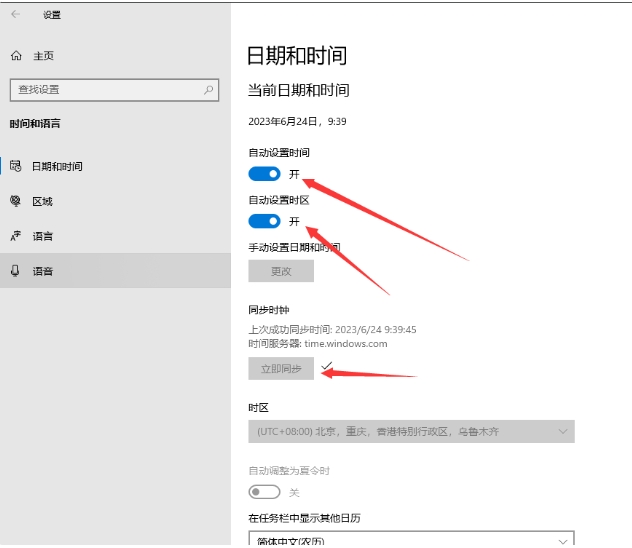Switch to the 语言 sidebar section

click(x=42, y=236)
